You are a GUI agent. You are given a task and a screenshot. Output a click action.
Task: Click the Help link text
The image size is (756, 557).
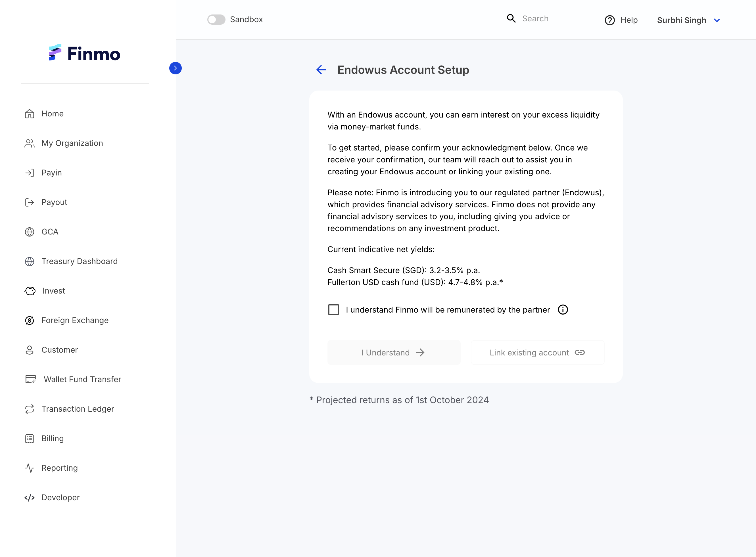[x=629, y=20]
